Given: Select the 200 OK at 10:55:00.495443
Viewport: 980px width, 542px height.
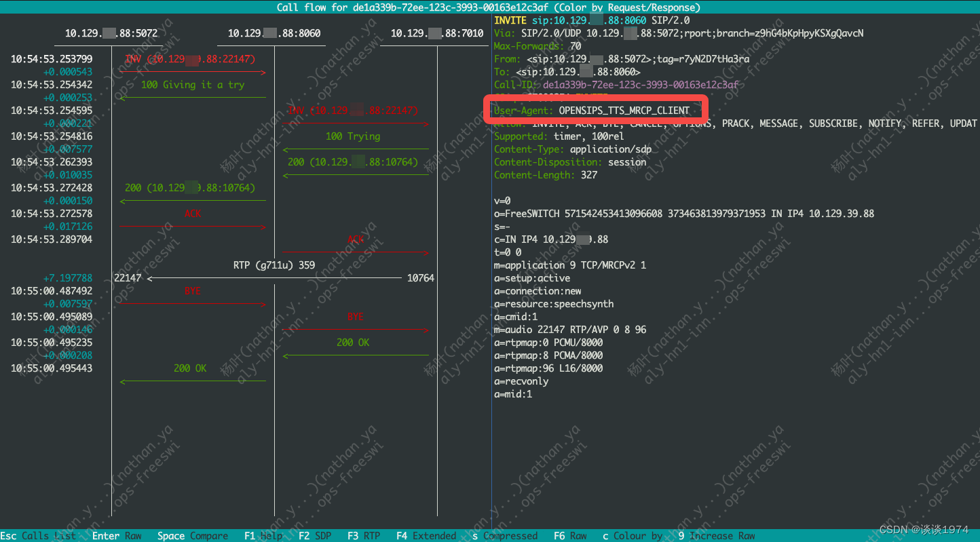Looking at the screenshot, I should tap(190, 368).
